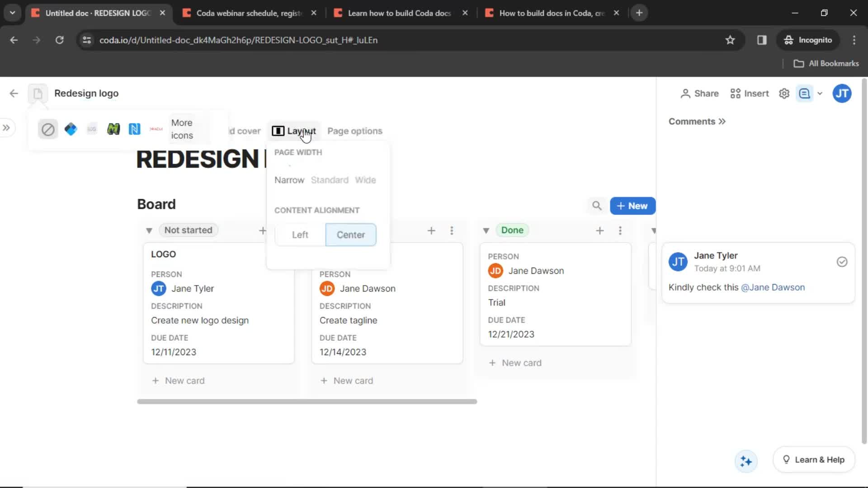Expand the Done column options menu

(621, 230)
